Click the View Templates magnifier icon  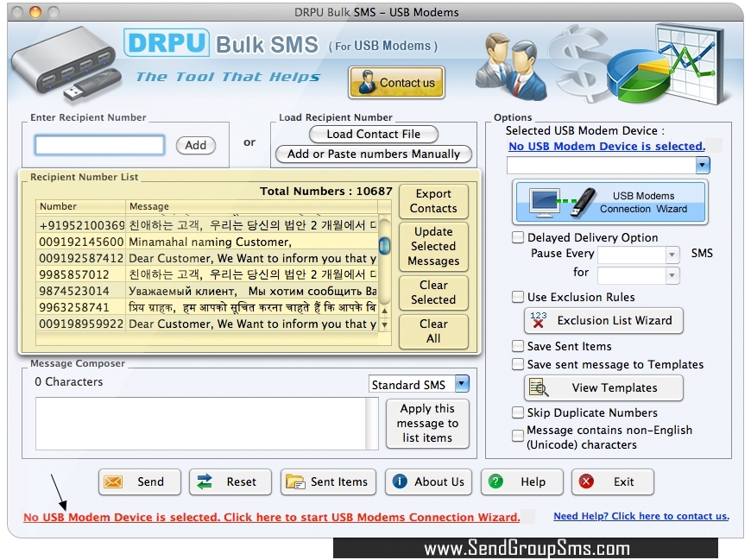[539, 387]
